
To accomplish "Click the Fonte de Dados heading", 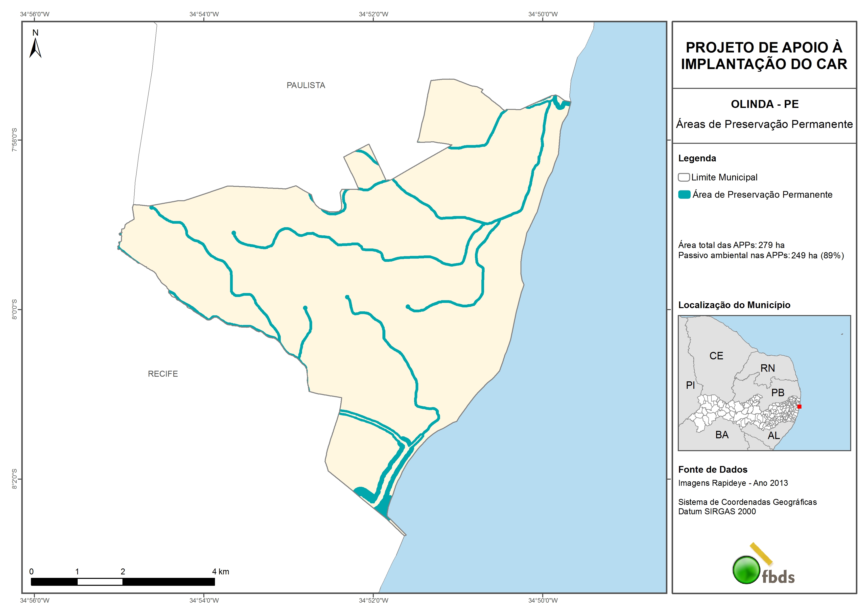I will coord(713,469).
